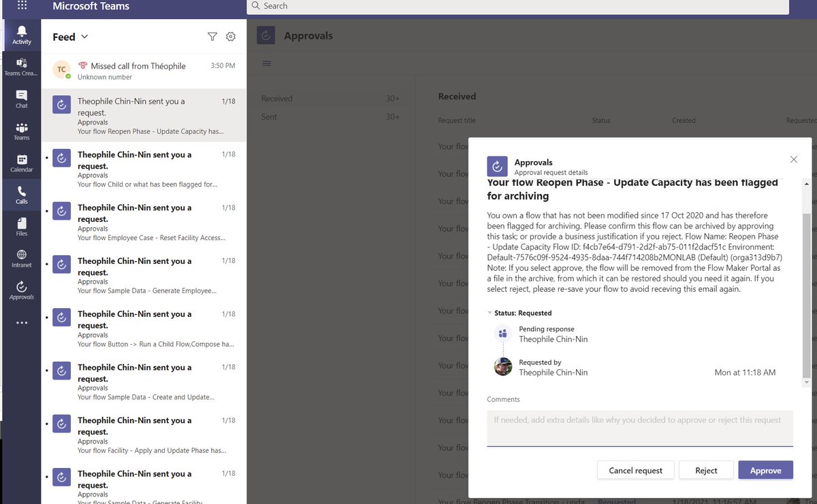
Task: Open feed settings gear icon
Action: click(231, 37)
